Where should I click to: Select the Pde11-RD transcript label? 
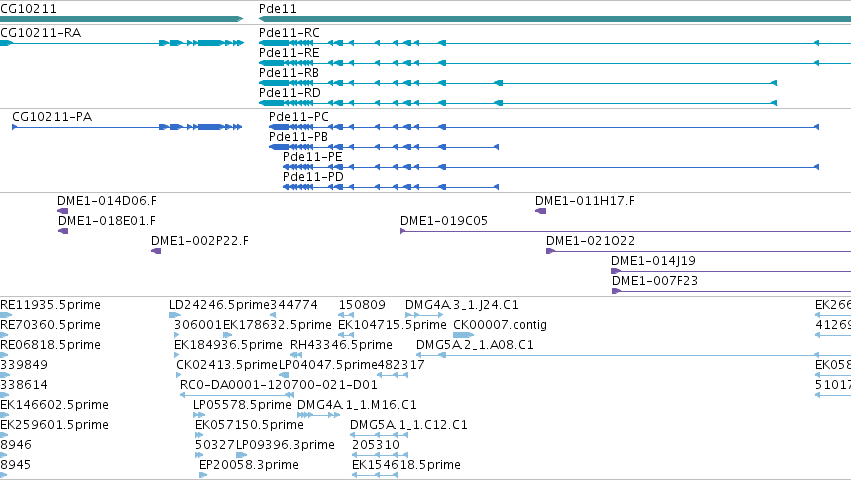(x=290, y=93)
